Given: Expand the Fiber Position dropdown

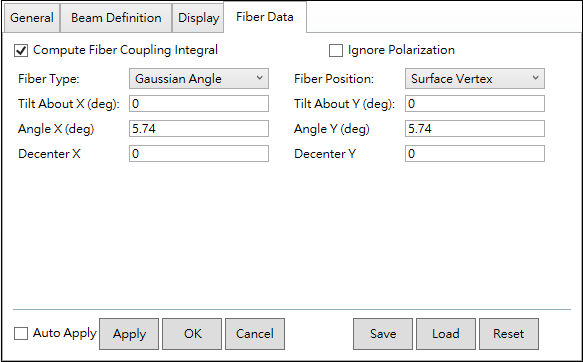Looking at the screenshot, I should pyautogui.click(x=475, y=78).
